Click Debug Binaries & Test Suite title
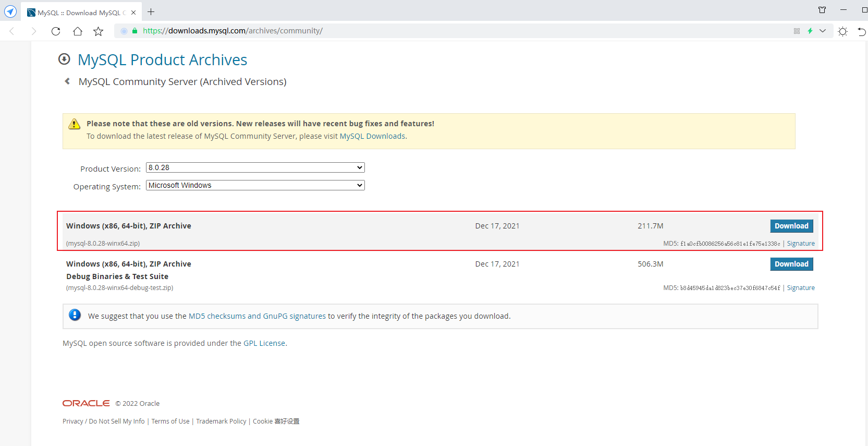This screenshot has height=446, width=868. point(117,276)
